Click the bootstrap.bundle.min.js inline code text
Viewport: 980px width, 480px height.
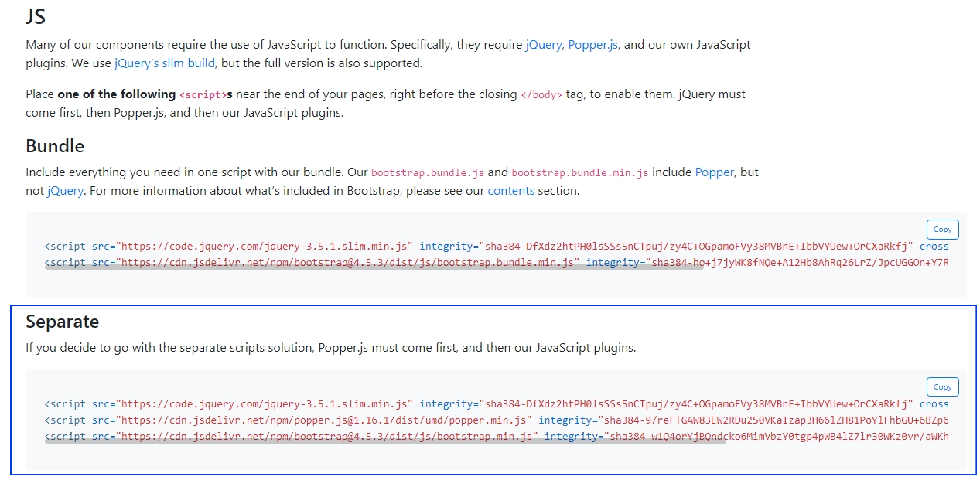[x=580, y=173]
